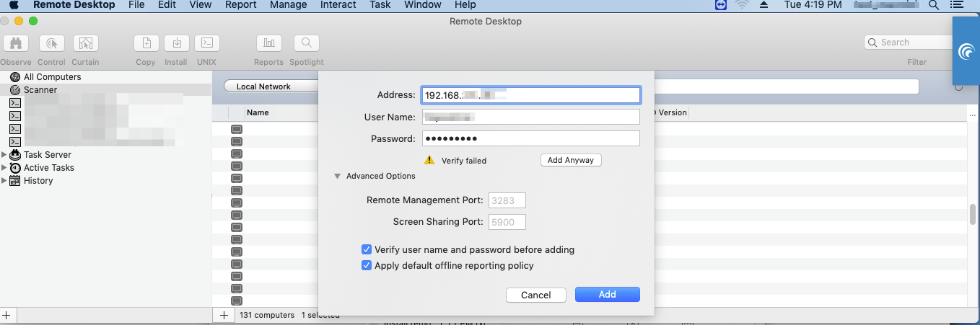Open the File menu
The width and height of the screenshot is (980, 325).
[136, 5]
